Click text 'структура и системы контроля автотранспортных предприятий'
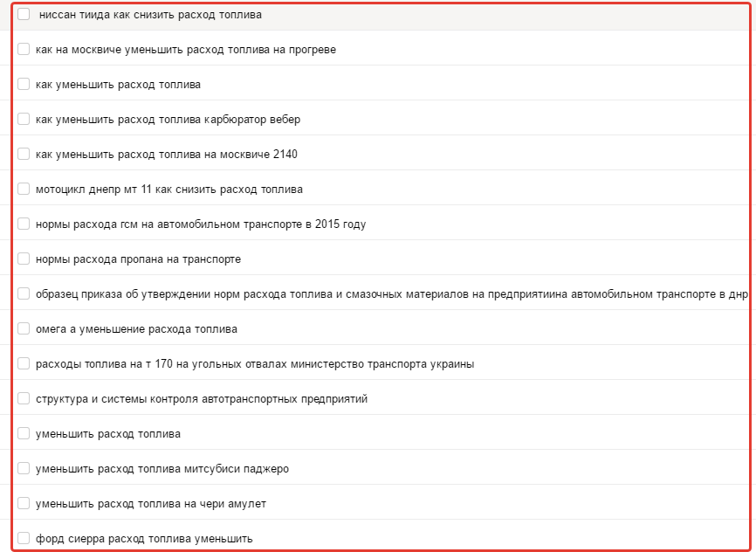 click(x=202, y=399)
